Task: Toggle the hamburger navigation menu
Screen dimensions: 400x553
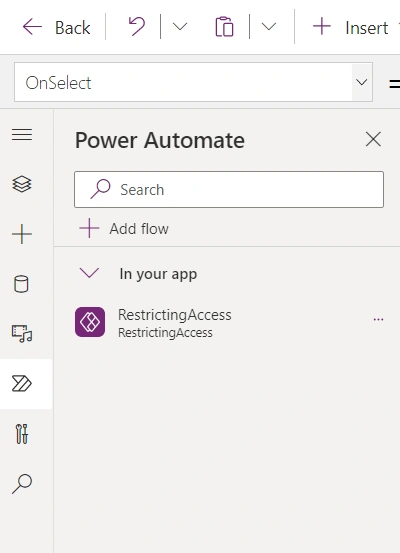Action: click(22, 134)
